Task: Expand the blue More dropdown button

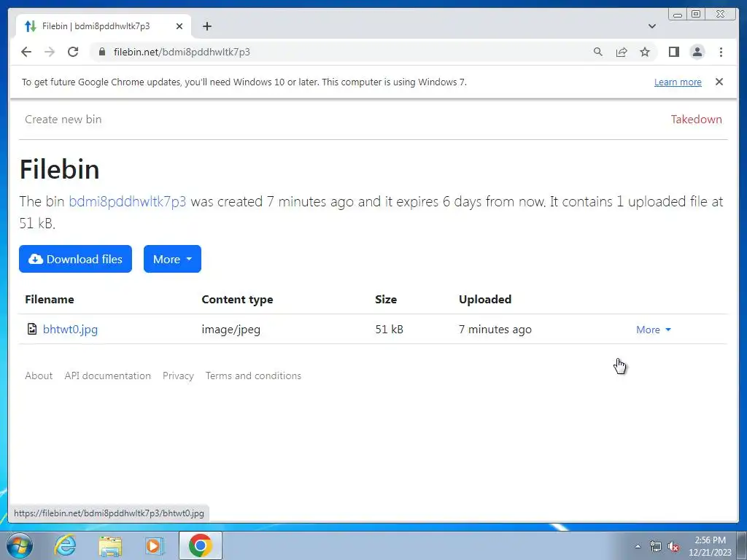Action: [172, 259]
